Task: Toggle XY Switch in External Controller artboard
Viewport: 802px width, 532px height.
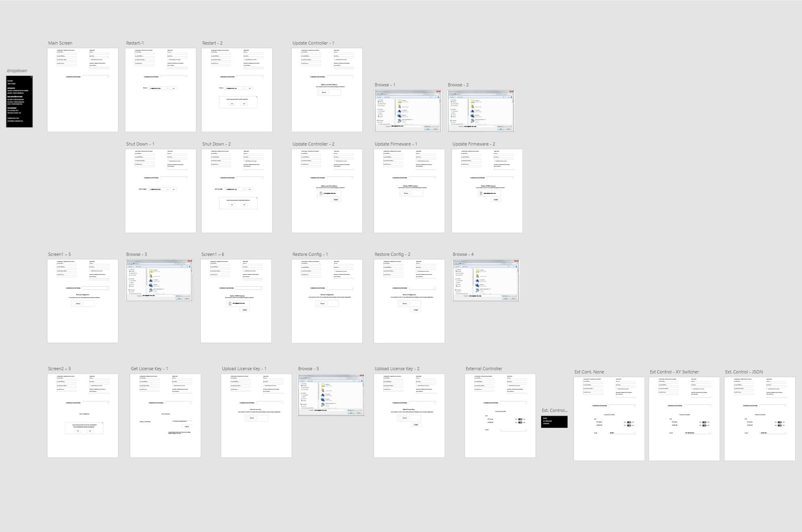Action: coord(520,419)
